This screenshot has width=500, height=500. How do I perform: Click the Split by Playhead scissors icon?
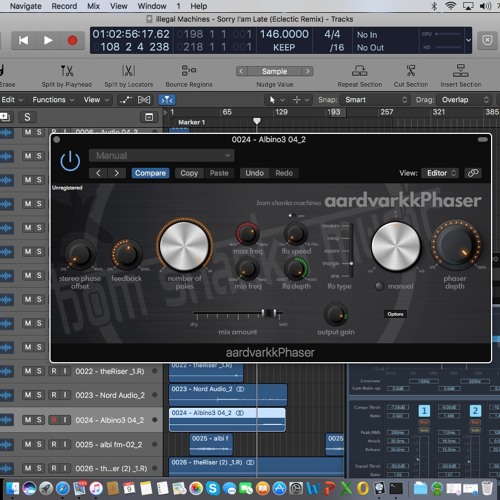67,71
